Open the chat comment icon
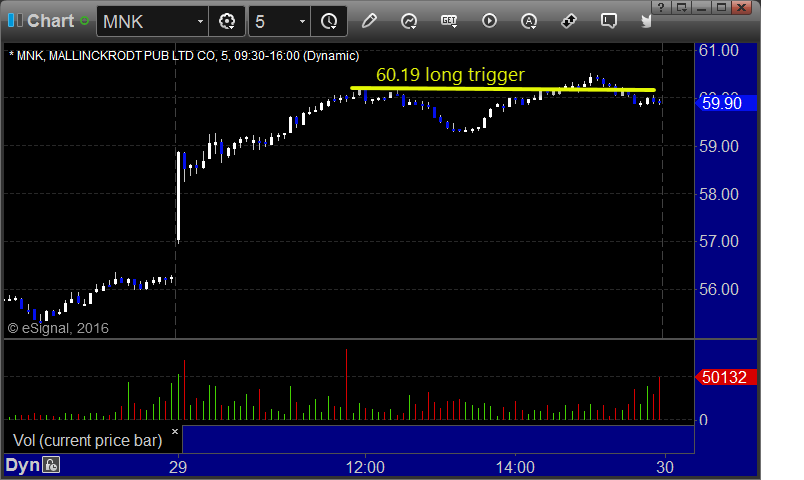This screenshot has width=804, height=480. (x=609, y=21)
